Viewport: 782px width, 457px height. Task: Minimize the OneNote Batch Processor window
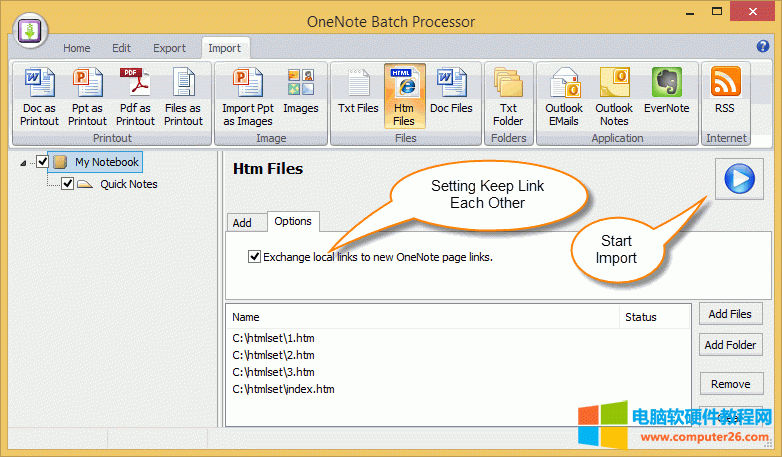tap(690, 12)
